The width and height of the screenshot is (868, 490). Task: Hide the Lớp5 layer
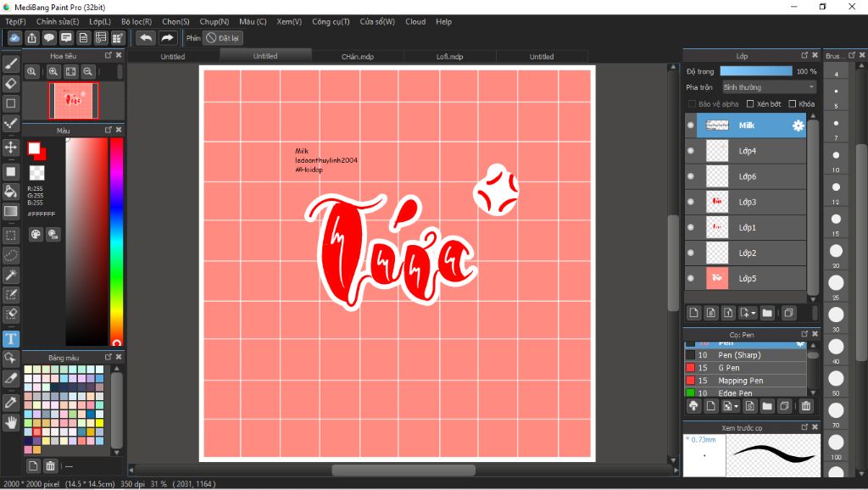(690, 278)
